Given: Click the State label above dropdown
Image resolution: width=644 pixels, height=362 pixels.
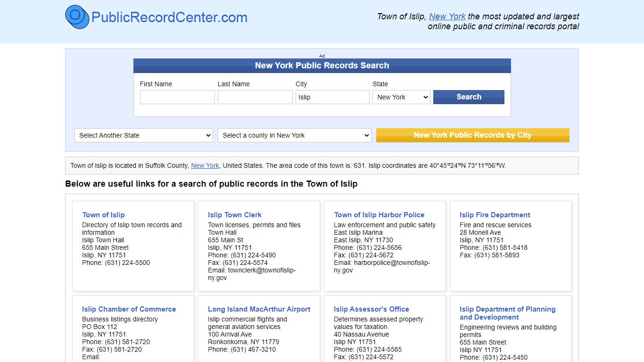Looking at the screenshot, I should (x=380, y=84).
